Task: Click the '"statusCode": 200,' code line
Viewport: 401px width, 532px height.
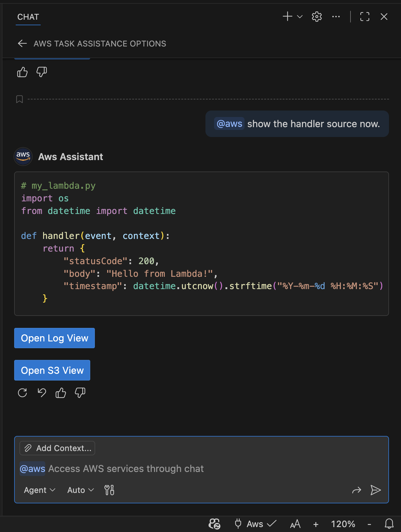Action: click(x=111, y=261)
